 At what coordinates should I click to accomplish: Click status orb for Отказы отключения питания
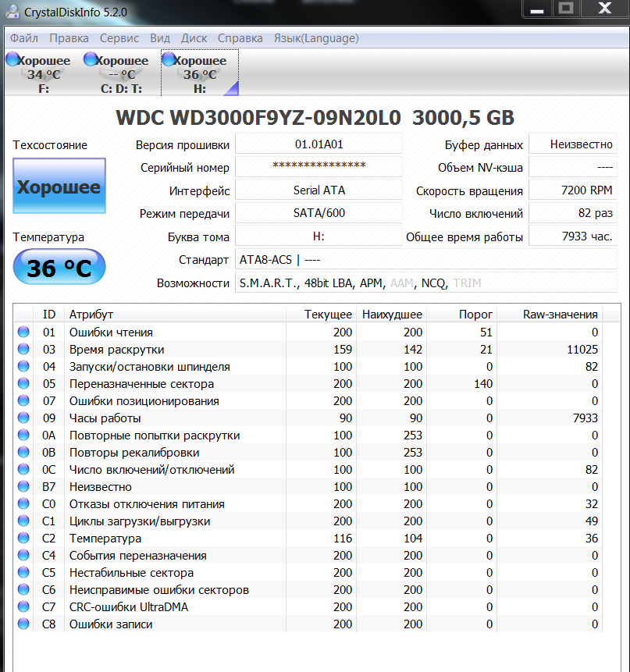23,503
